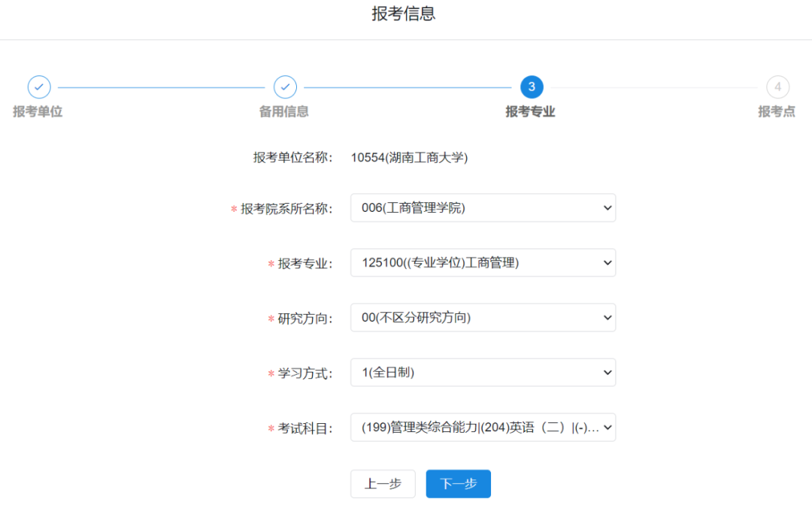The width and height of the screenshot is (812, 505).
Task: Open the 报考院系所名称 dropdown showing 006(工商管理学院)
Action: (x=483, y=208)
